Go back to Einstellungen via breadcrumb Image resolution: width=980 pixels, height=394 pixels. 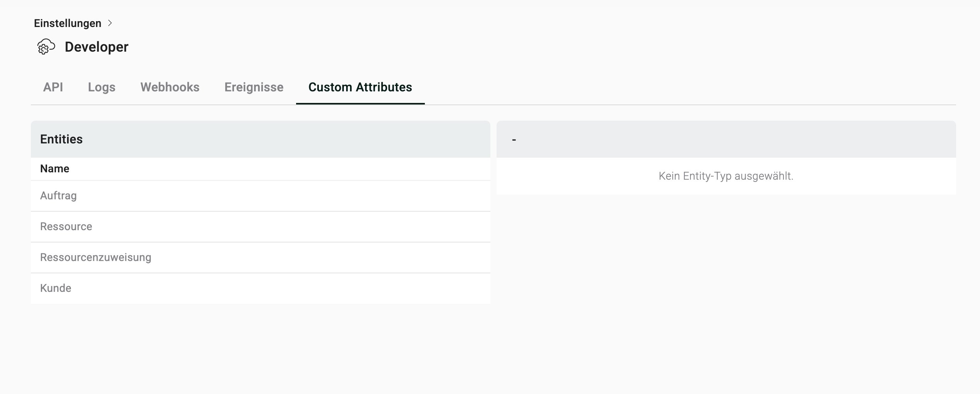click(x=67, y=23)
